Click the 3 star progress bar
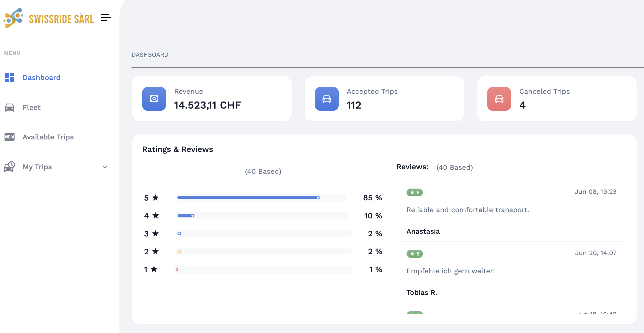The height and width of the screenshot is (333, 644). pos(264,233)
